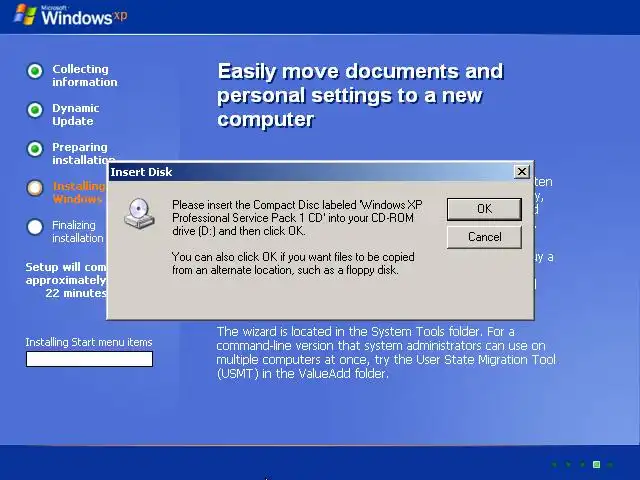The image size is (640, 480).
Task: Click the bright green square progress indicator
Action: pos(596,464)
